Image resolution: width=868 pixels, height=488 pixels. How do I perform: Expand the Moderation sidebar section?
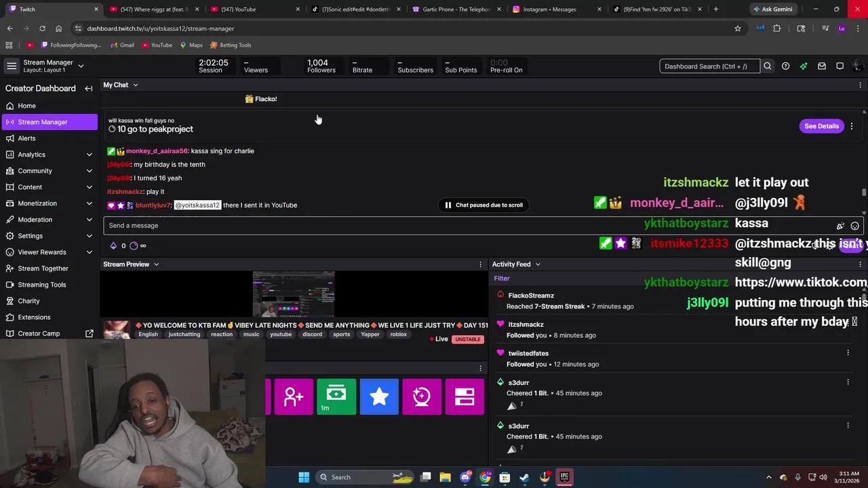point(89,220)
